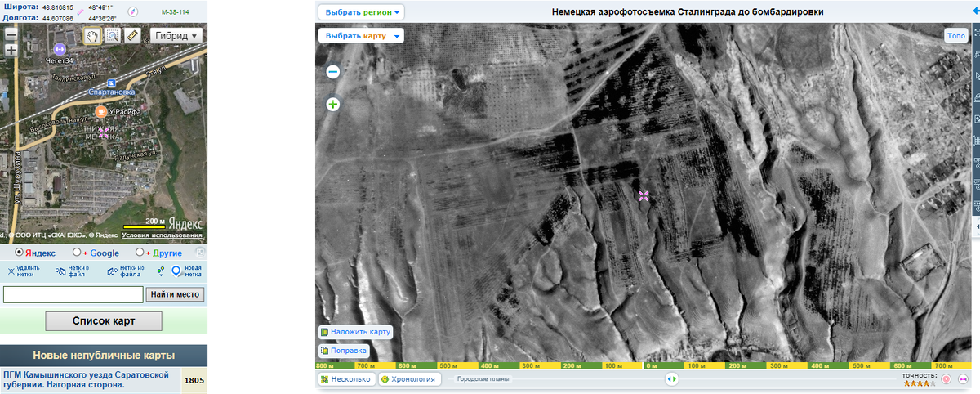The height and width of the screenshot is (394, 980).
Task: Zoom in the aerial photo with green plus
Action: point(333,104)
